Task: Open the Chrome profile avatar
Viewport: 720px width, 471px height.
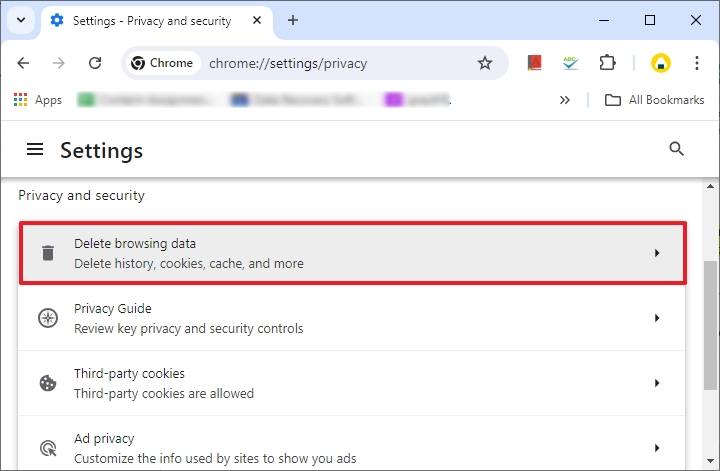Action: pos(660,63)
